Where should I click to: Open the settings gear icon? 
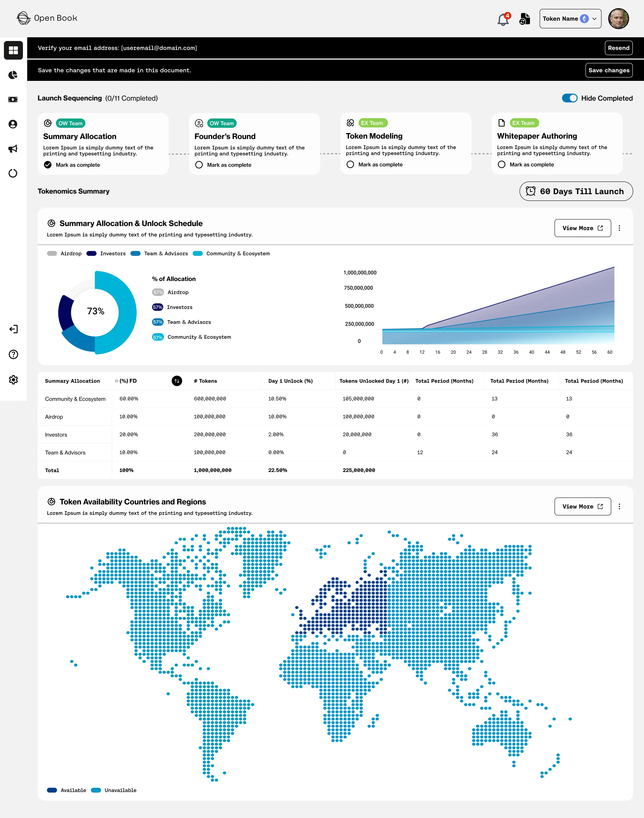tap(14, 380)
